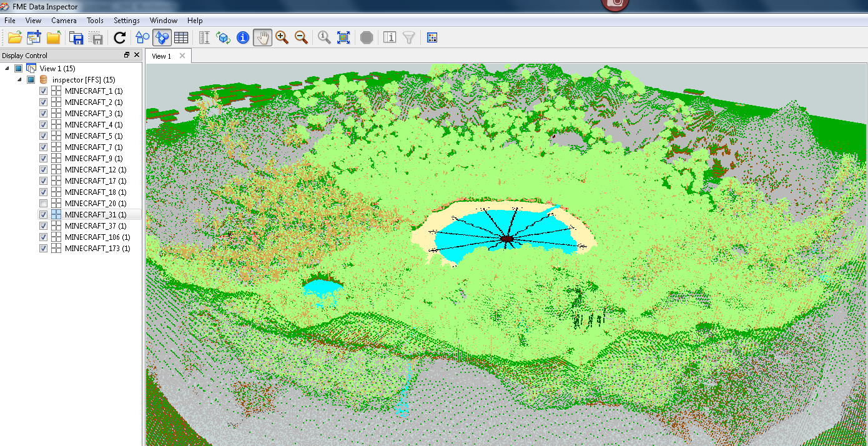Uncheck the MINECRAFT_173 layer checkbox
868x446 pixels.
[43, 248]
